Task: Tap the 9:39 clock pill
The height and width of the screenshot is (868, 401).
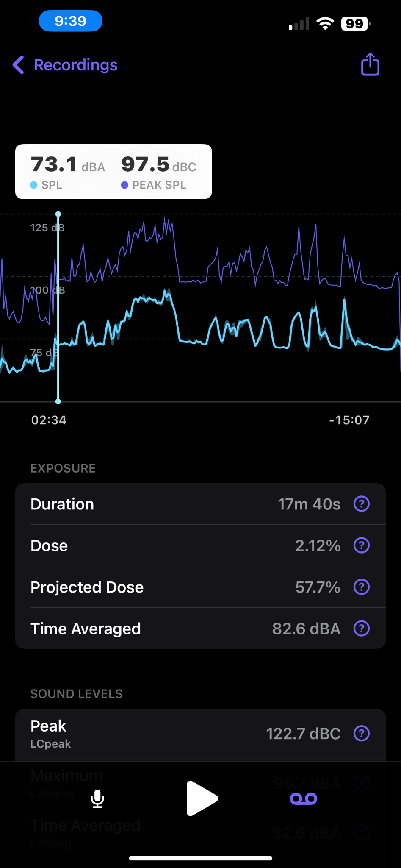Action: pyautogui.click(x=71, y=21)
